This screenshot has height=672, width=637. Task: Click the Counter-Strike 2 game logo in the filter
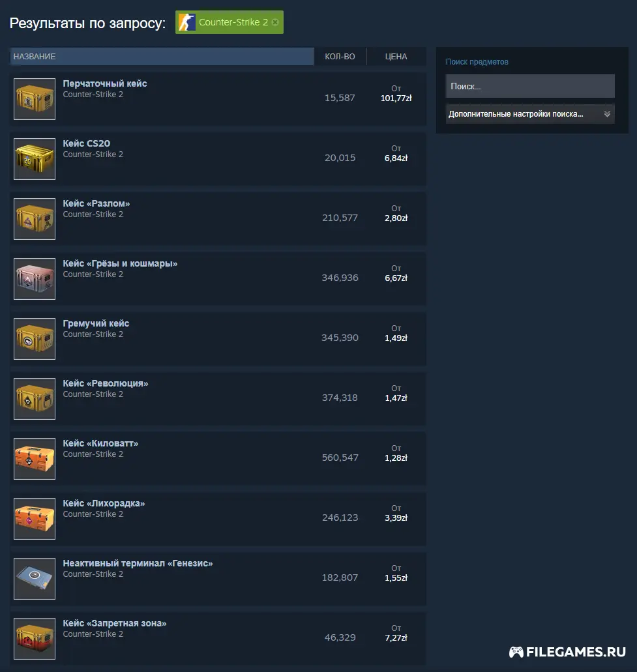pyautogui.click(x=187, y=22)
